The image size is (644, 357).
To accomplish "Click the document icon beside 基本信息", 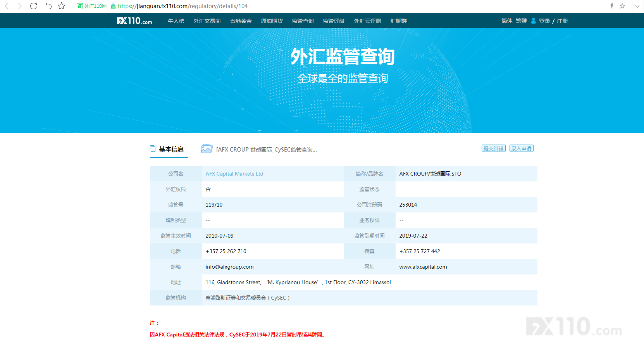I will [x=153, y=148].
